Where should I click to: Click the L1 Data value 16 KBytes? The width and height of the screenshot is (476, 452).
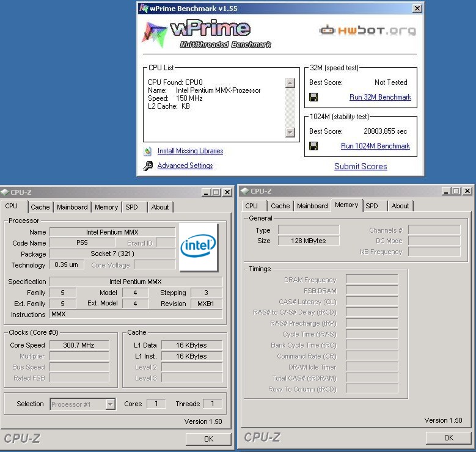[191, 345]
